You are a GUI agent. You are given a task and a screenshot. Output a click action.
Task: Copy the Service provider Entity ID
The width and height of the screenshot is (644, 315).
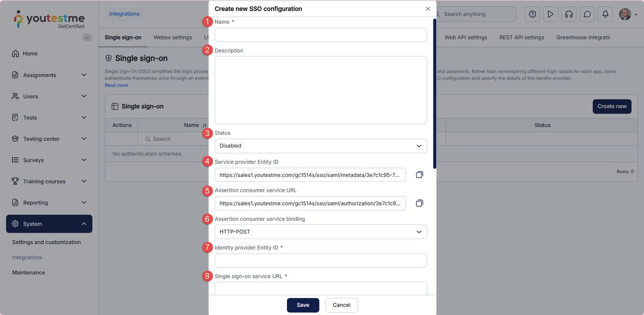(x=419, y=175)
